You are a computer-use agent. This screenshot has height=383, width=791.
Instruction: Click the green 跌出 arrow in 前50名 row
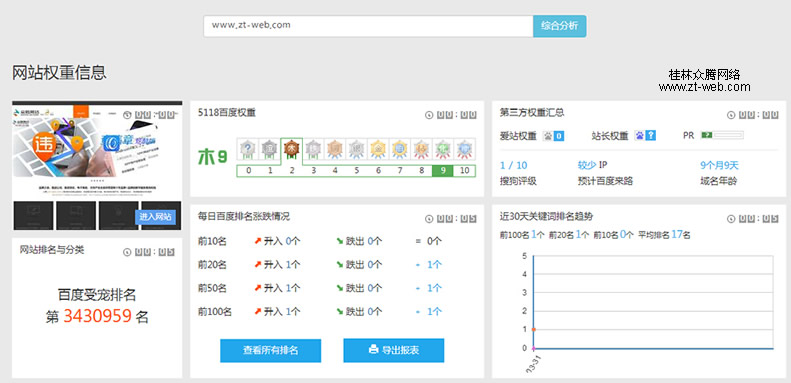(x=340, y=288)
